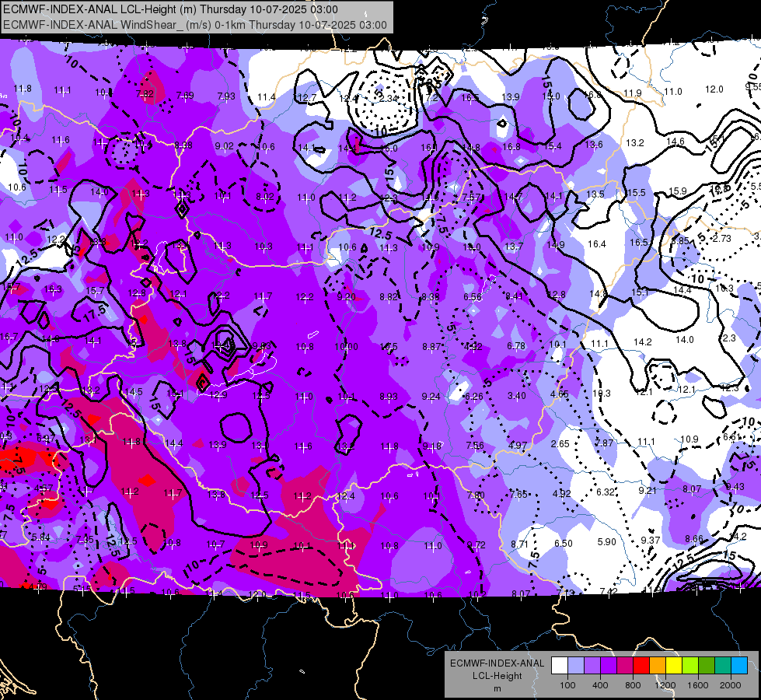This screenshot has width=761, height=700.
Task: Click the grid value 8.87
Action: (x=431, y=346)
